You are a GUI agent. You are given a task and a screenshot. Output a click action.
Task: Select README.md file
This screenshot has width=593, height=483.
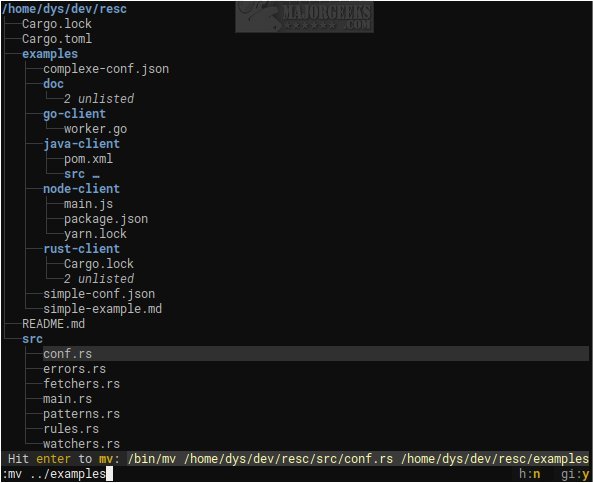pos(53,324)
